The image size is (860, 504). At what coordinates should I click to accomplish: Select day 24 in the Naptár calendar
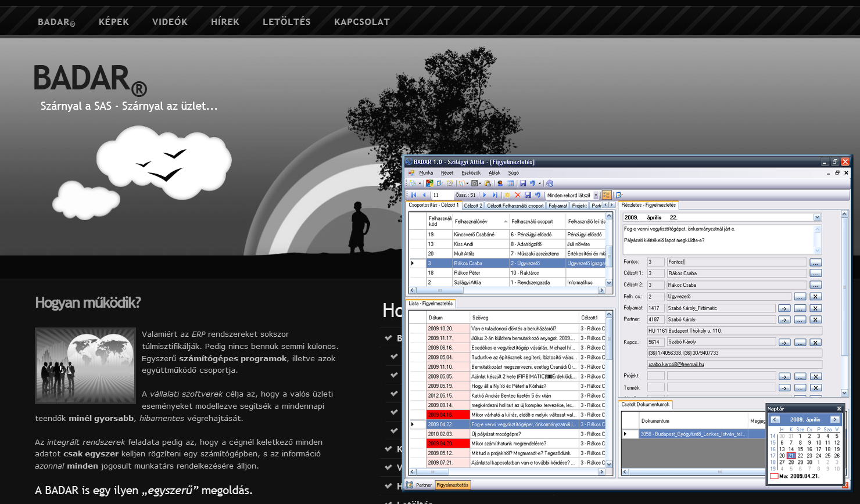tap(818, 456)
